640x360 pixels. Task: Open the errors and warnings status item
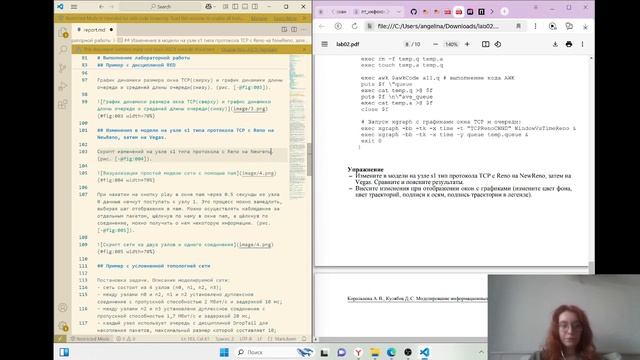(x=126, y=339)
